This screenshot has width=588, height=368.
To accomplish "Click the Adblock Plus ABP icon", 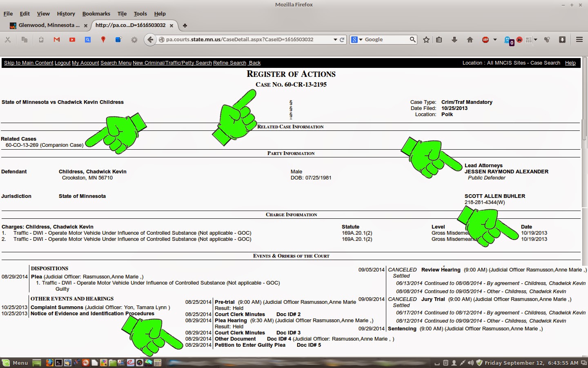I will click(486, 40).
